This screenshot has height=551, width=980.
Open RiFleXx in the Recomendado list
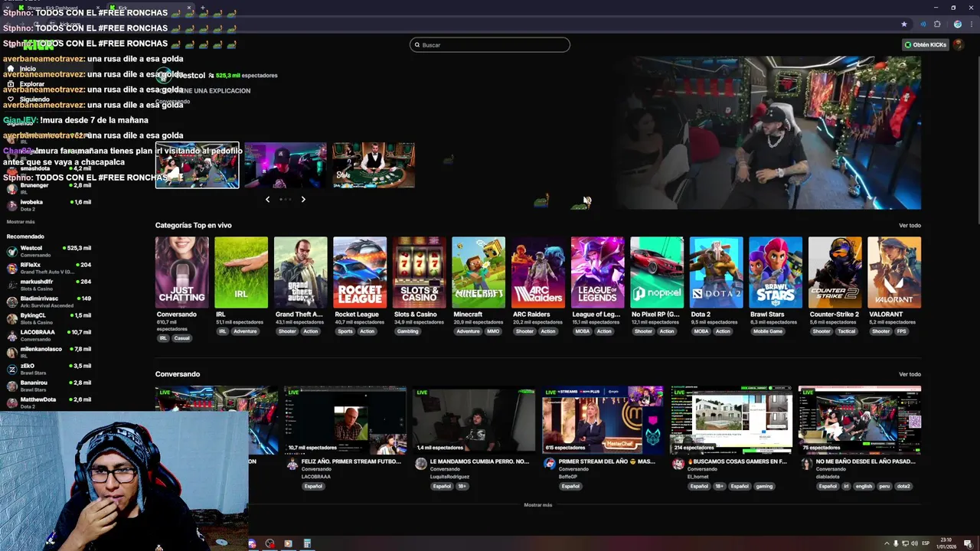coord(49,268)
